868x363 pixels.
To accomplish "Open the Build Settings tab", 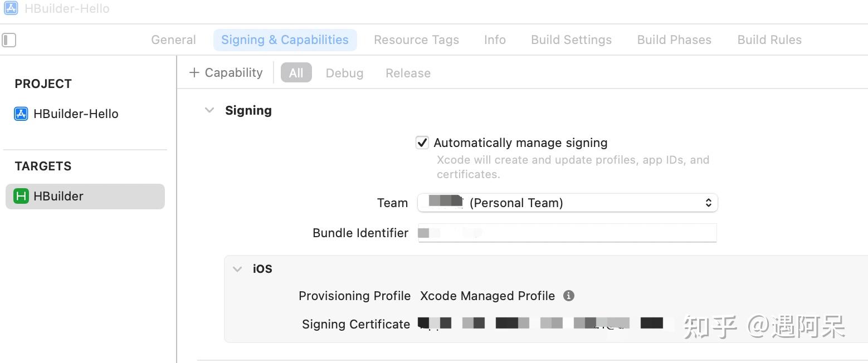I will 571,40.
